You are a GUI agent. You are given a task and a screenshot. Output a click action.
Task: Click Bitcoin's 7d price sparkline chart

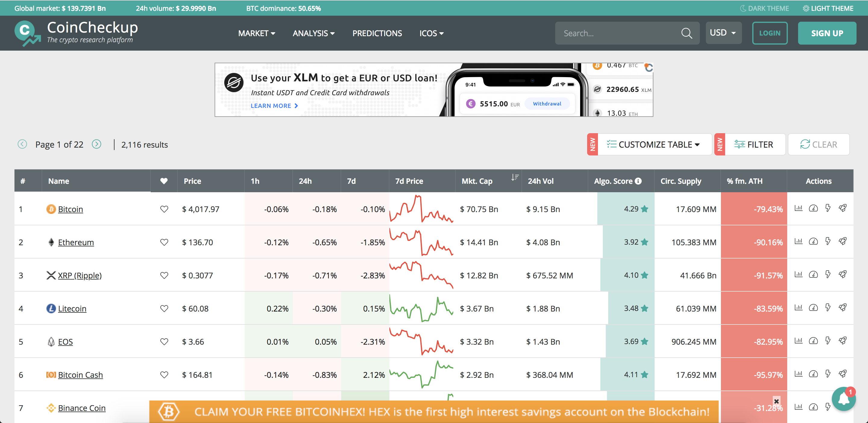click(x=421, y=209)
